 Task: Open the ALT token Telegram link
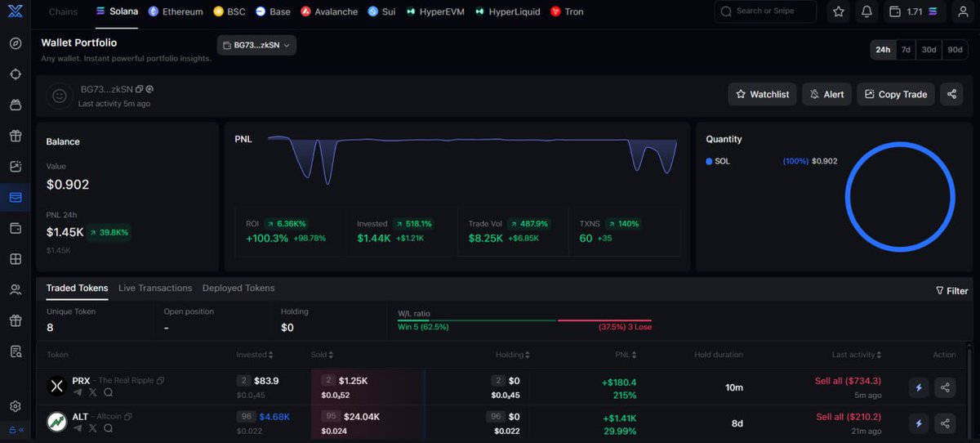[x=78, y=427]
